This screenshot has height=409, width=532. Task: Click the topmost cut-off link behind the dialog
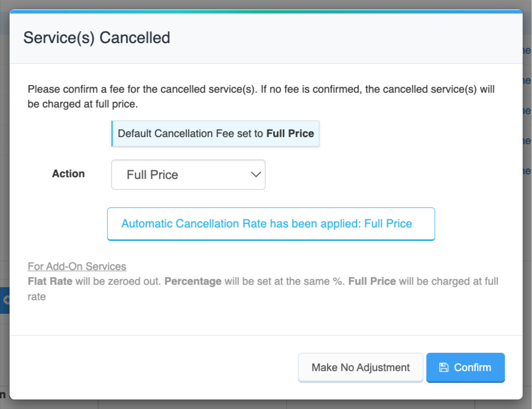click(x=527, y=51)
